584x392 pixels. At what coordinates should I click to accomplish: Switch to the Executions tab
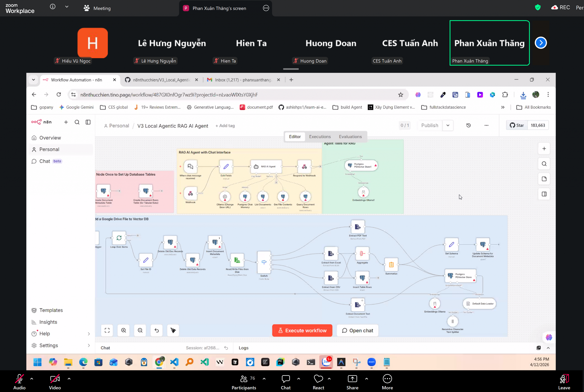click(x=320, y=137)
